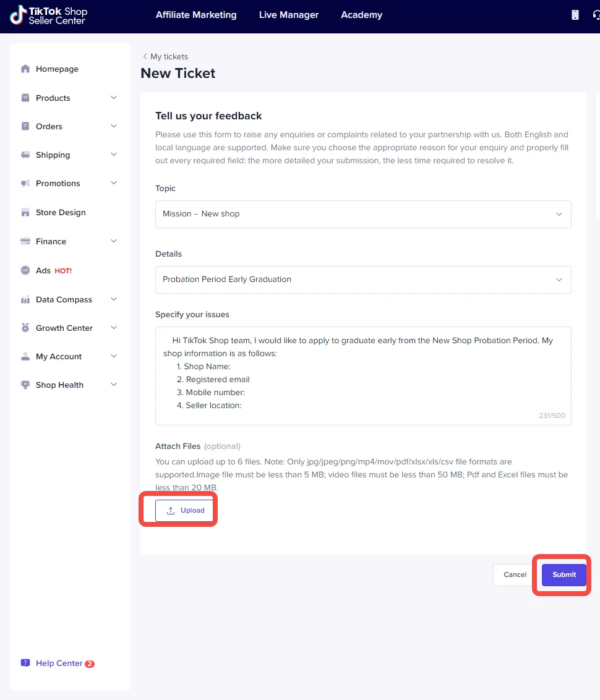Open the Affiliate Marketing tab
Screen dimensions: 600x700
click(x=196, y=15)
